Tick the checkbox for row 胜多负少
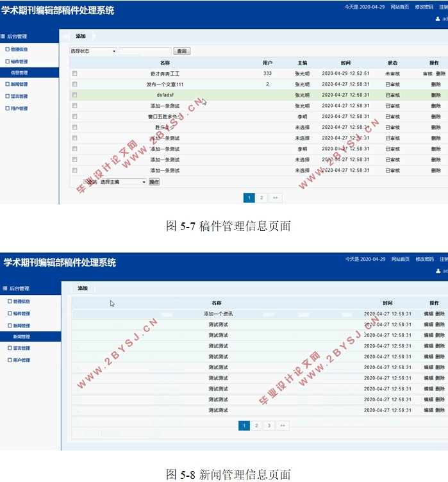Viewport: 448px width, 482px height. [x=75, y=128]
